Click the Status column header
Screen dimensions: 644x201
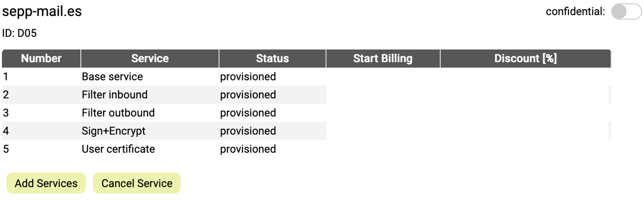272,59
